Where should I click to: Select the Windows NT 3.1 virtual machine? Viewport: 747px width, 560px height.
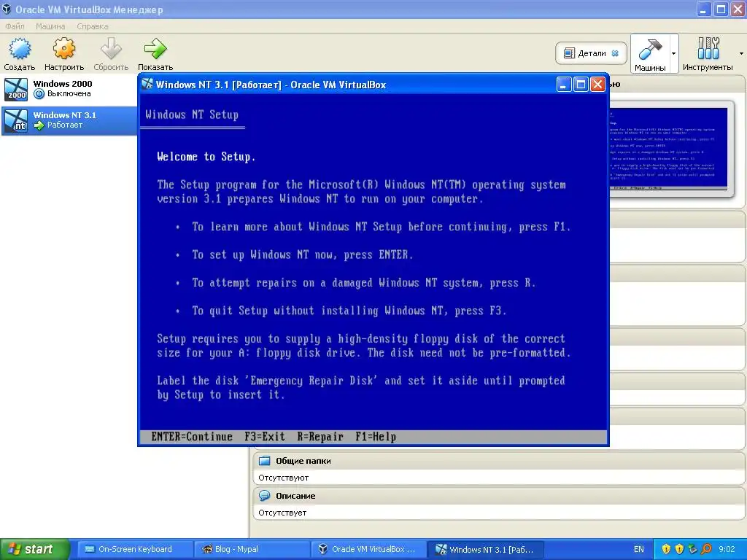click(69, 120)
